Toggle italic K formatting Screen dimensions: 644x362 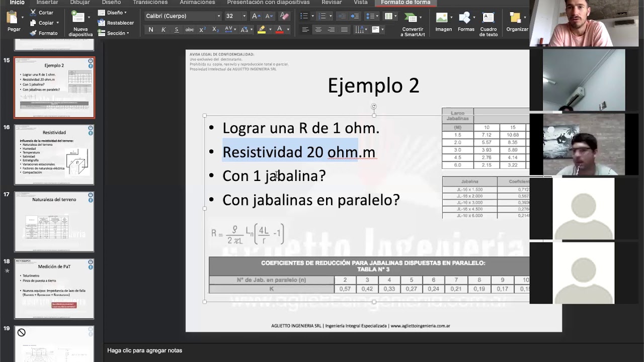pos(164,30)
